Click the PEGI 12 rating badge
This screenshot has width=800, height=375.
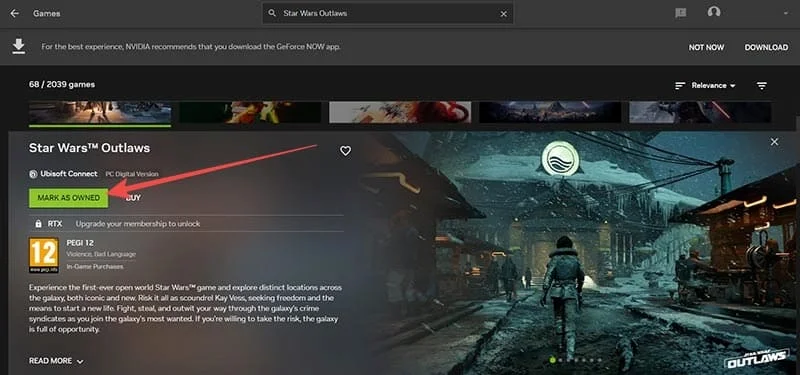[x=43, y=255]
